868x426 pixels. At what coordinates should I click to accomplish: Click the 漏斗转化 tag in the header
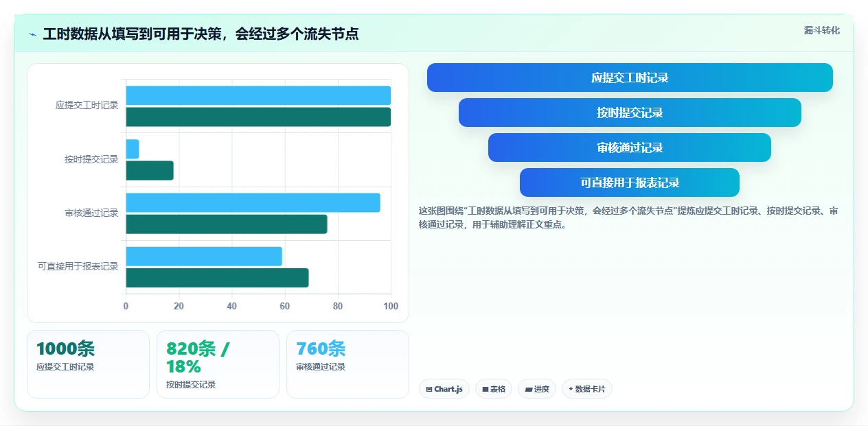821,30
